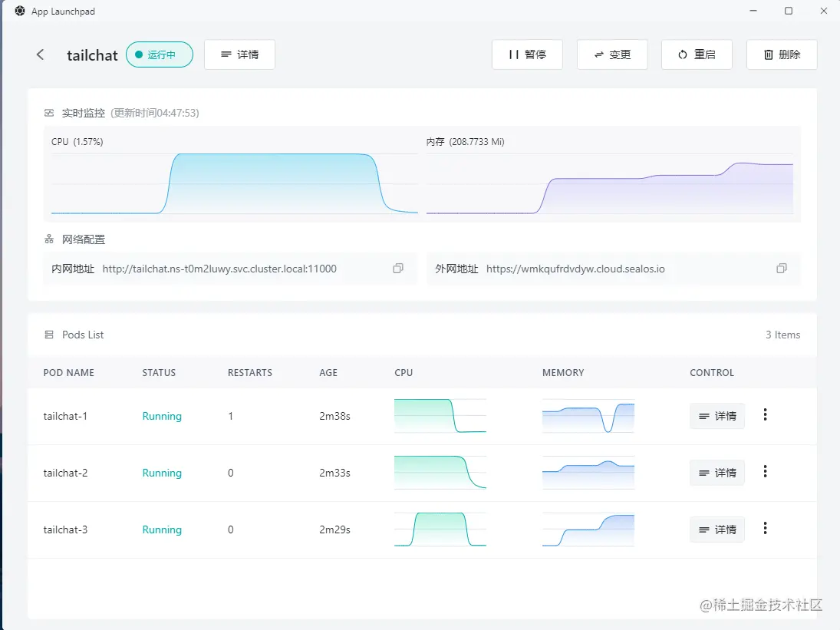Open more options for tailchat-3 pod
Screen dimensions: 840x630
765,528
